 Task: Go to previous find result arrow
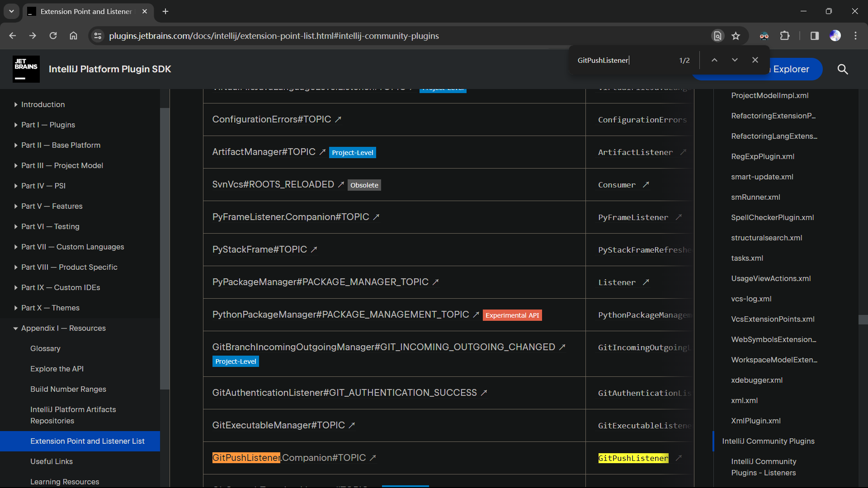pyautogui.click(x=714, y=60)
